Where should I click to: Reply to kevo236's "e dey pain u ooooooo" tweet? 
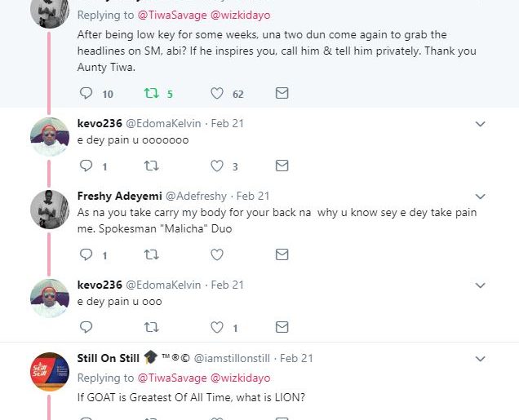(x=86, y=166)
